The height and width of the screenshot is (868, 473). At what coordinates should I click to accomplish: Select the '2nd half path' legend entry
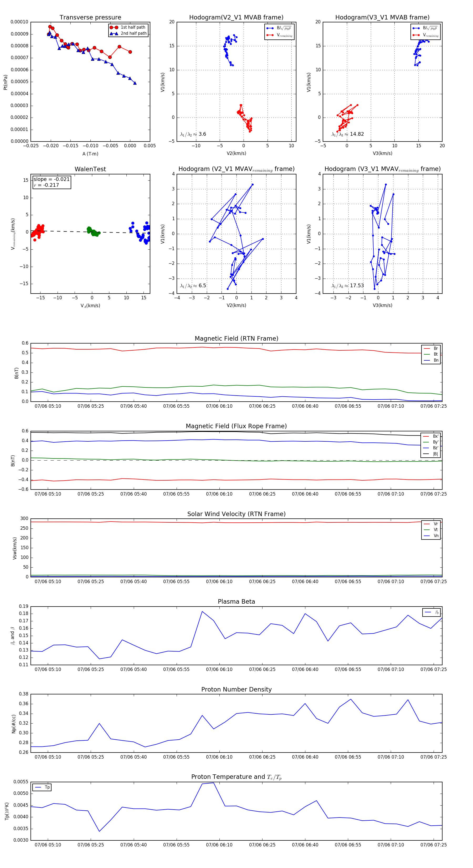point(128,33)
